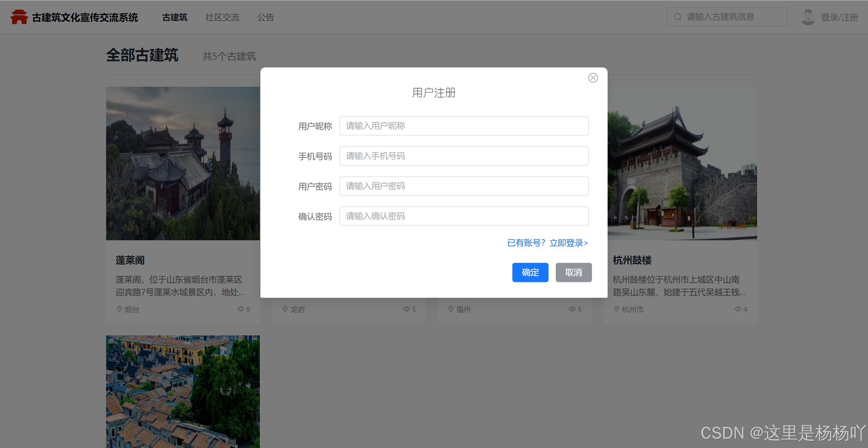Click location pin icon beside 福州
Image resolution: width=868 pixels, height=448 pixels.
(451, 309)
